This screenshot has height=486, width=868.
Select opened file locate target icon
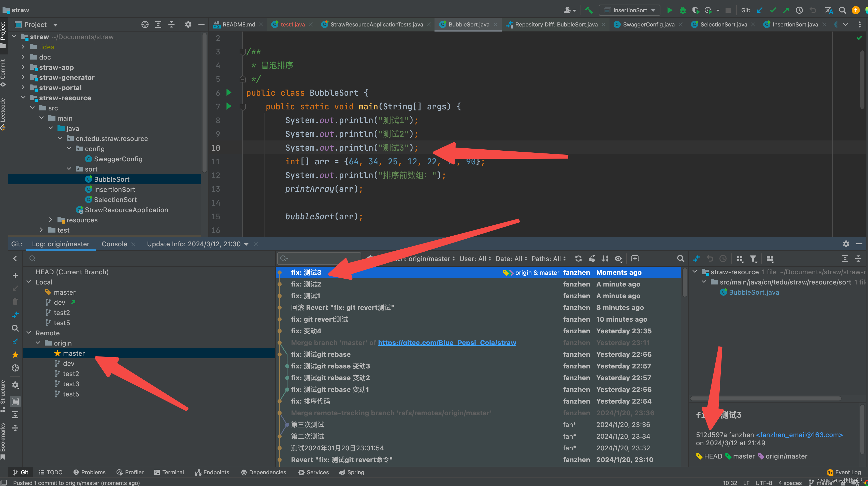(x=145, y=24)
